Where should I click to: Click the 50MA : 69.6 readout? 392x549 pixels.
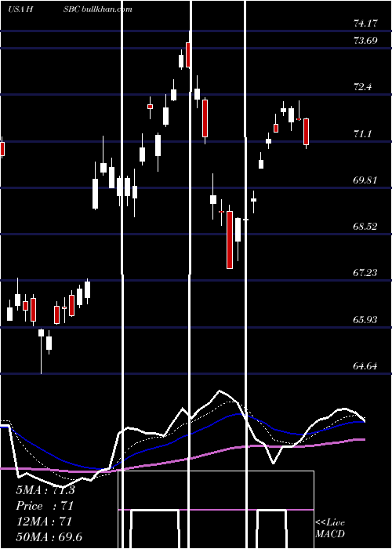point(49,536)
